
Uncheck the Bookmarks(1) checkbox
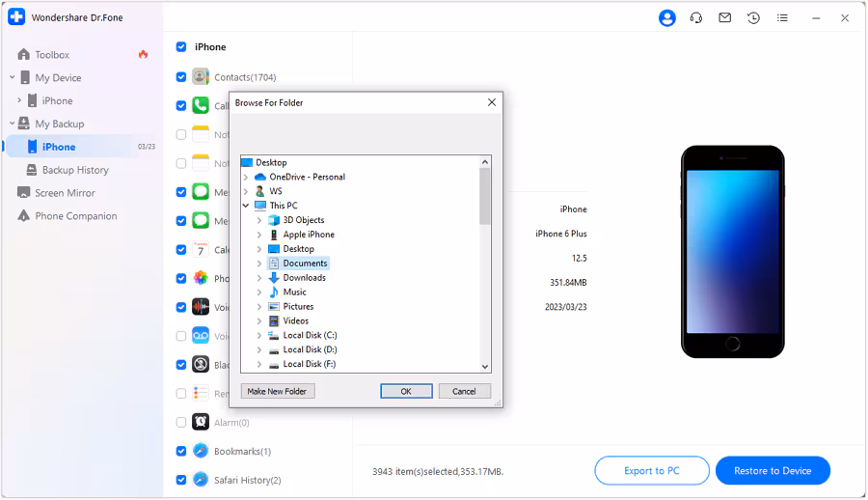click(181, 452)
